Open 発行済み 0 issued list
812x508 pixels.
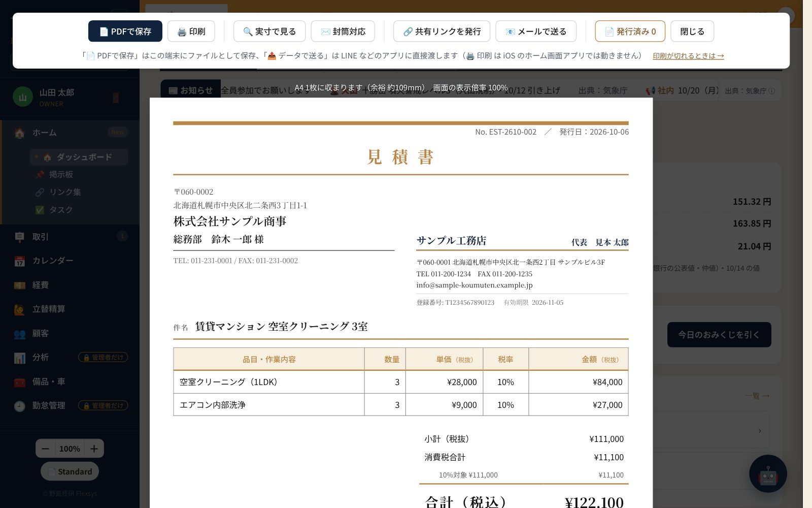point(630,31)
